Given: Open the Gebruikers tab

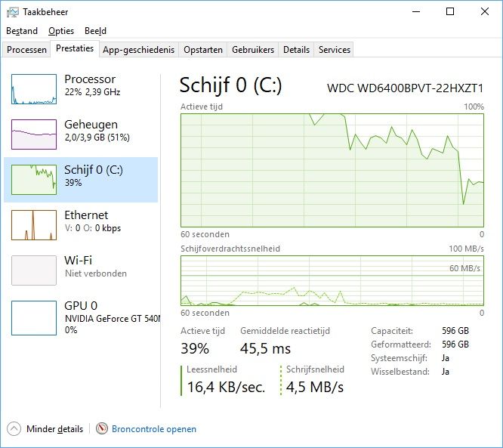Looking at the screenshot, I should [x=253, y=50].
